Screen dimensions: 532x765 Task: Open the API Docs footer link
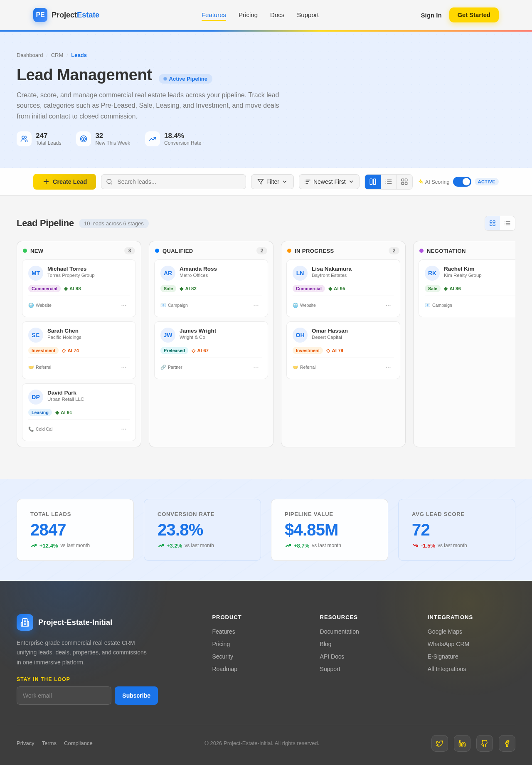[x=332, y=656]
